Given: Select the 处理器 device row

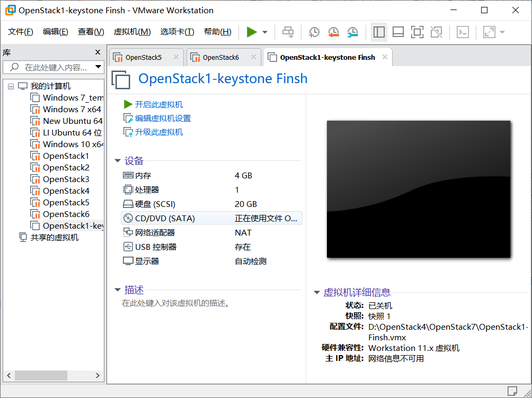Looking at the screenshot, I should (x=211, y=190).
